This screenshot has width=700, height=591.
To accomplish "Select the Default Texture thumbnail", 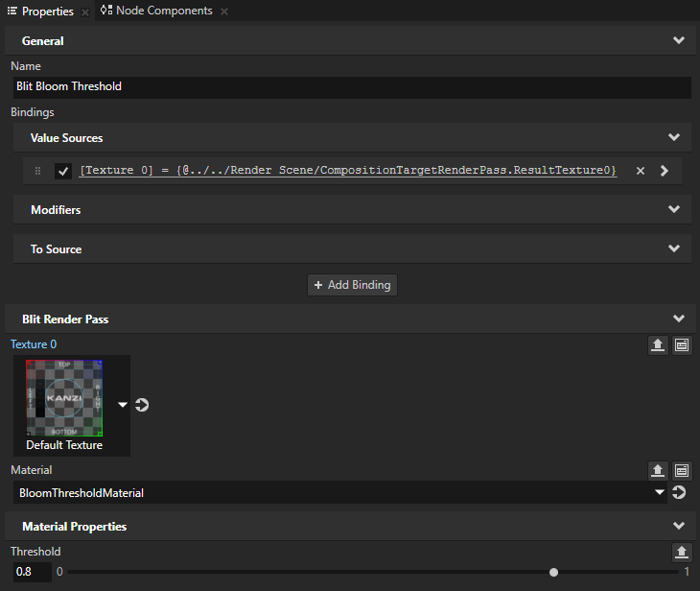I will coord(64,397).
